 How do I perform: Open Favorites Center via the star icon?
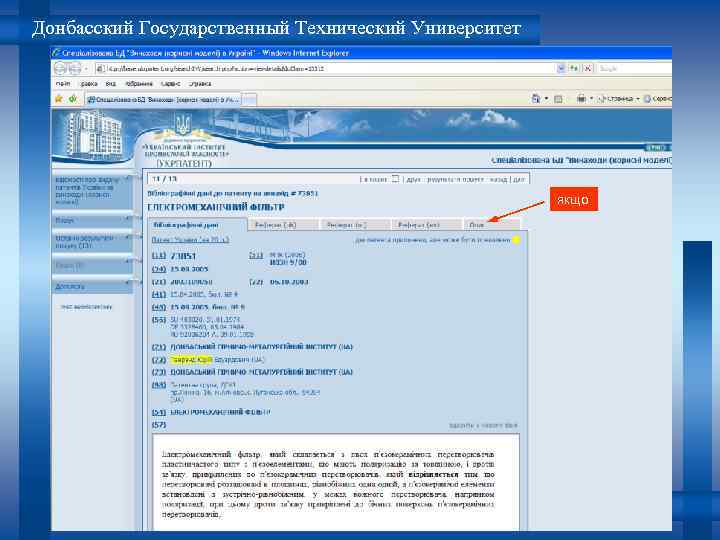tap(58, 99)
